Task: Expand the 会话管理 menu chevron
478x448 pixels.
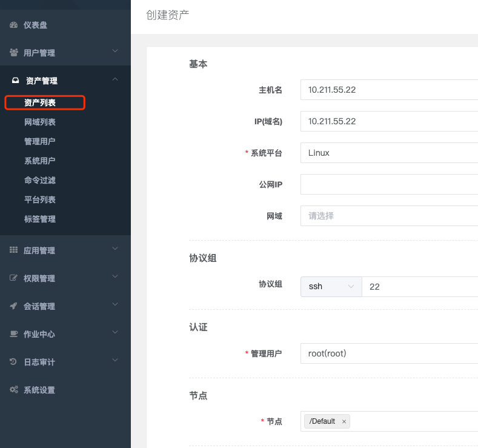Action: 115,304
